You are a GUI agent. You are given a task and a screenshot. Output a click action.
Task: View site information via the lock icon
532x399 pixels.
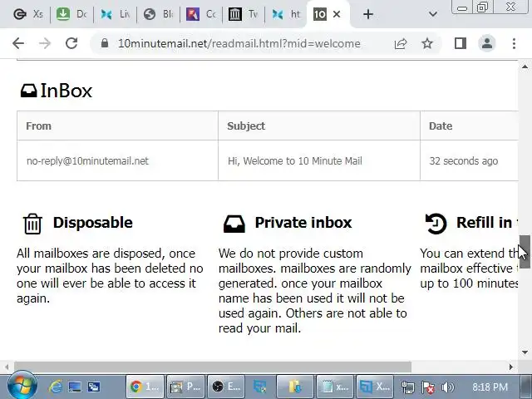(x=105, y=43)
